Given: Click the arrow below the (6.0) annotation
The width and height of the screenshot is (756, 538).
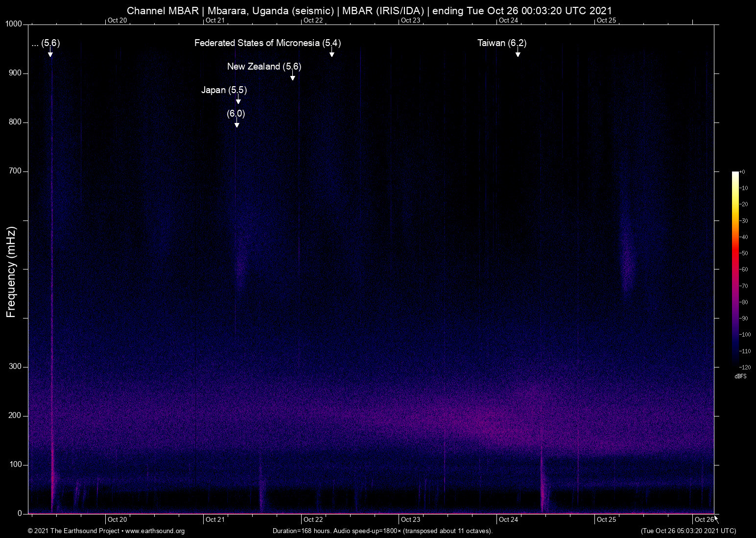Looking at the screenshot, I should (x=236, y=123).
